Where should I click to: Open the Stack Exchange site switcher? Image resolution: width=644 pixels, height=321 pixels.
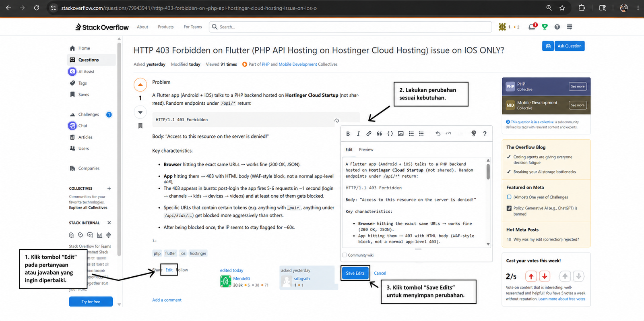570,27
